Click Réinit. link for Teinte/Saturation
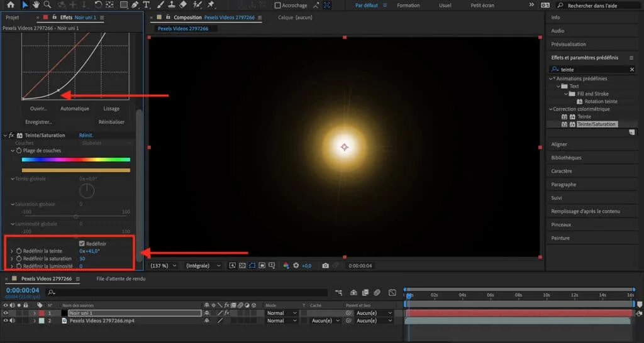Screen dimensions: 644x343 click(x=86, y=136)
